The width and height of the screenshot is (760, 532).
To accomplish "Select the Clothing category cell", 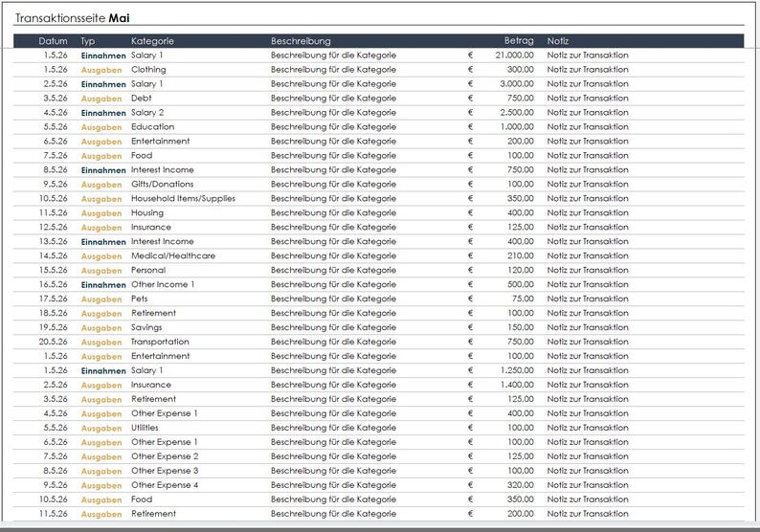I will (148, 70).
